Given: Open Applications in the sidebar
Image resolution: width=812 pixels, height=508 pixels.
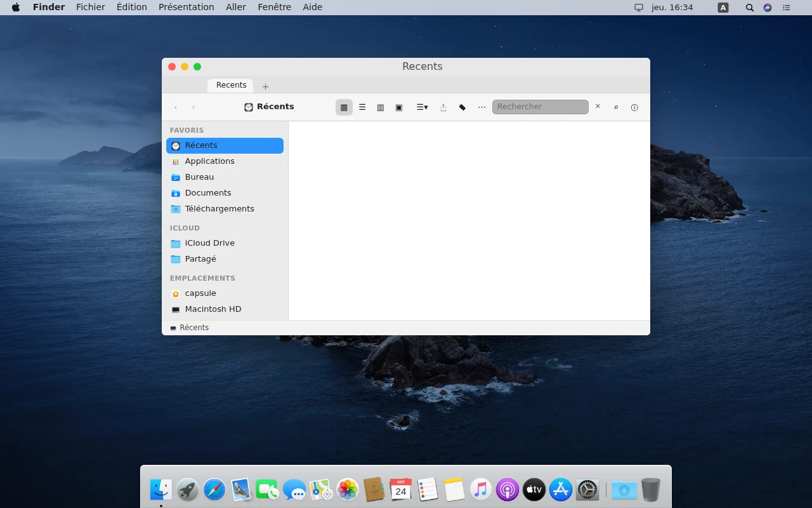Looking at the screenshot, I should [225, 161].
